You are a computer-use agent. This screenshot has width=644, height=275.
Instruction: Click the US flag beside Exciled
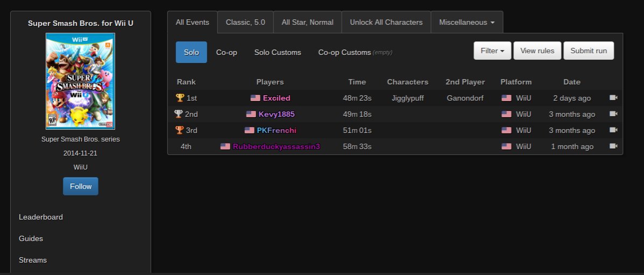tap(256, 98)
